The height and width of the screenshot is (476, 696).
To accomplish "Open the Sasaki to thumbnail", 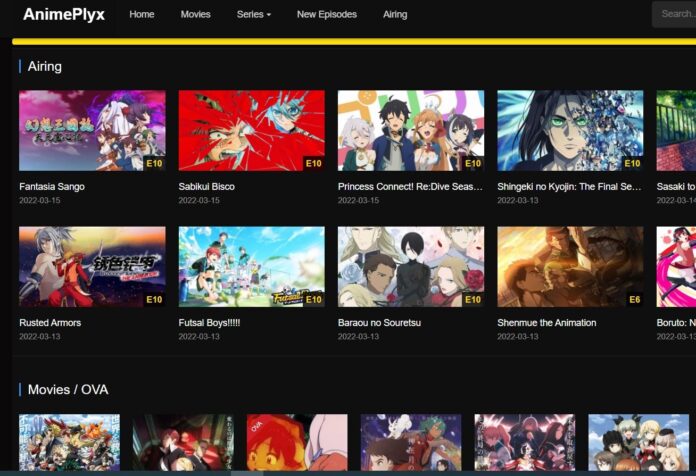I will [676, 131].
